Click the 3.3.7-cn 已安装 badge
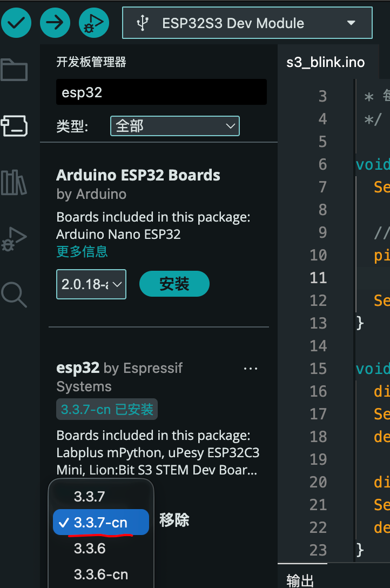 point(107,409)
